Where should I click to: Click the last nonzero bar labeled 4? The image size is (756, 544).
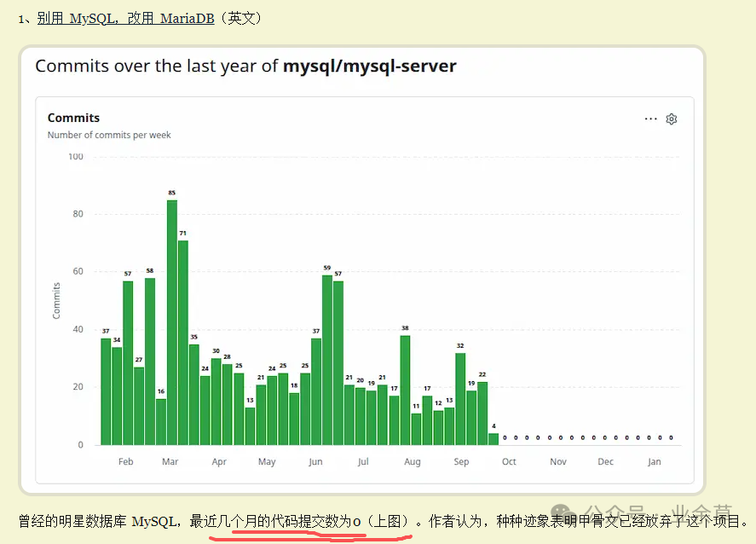[493, 437]
